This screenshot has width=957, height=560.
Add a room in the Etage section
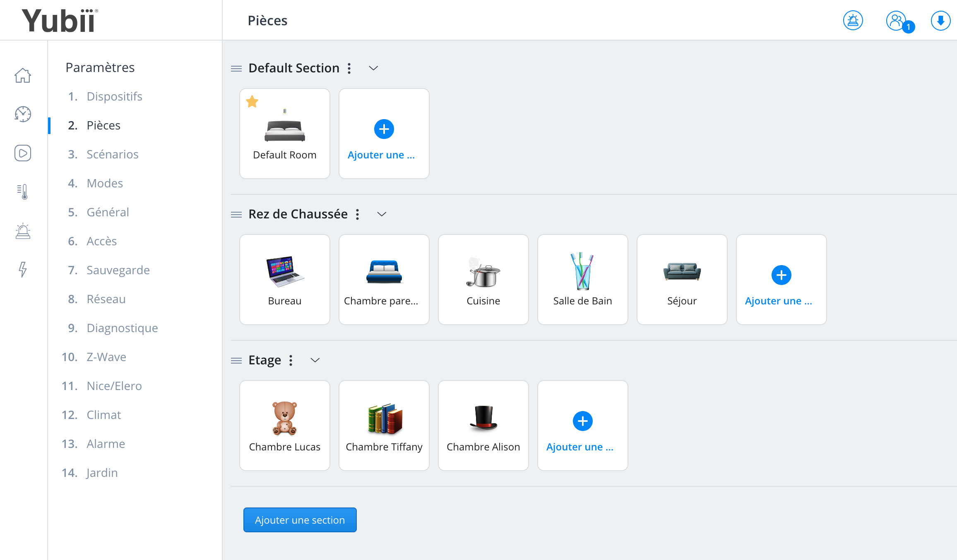point(582,426)
